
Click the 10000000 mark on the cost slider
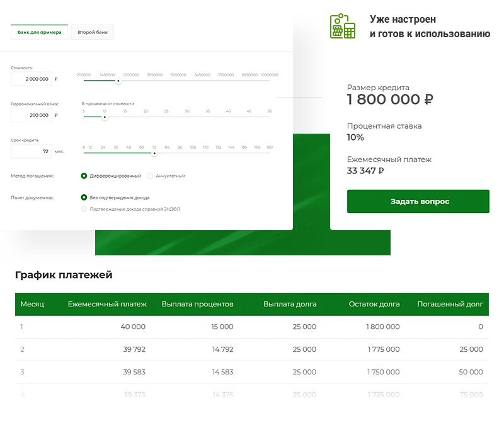[269, 75]
